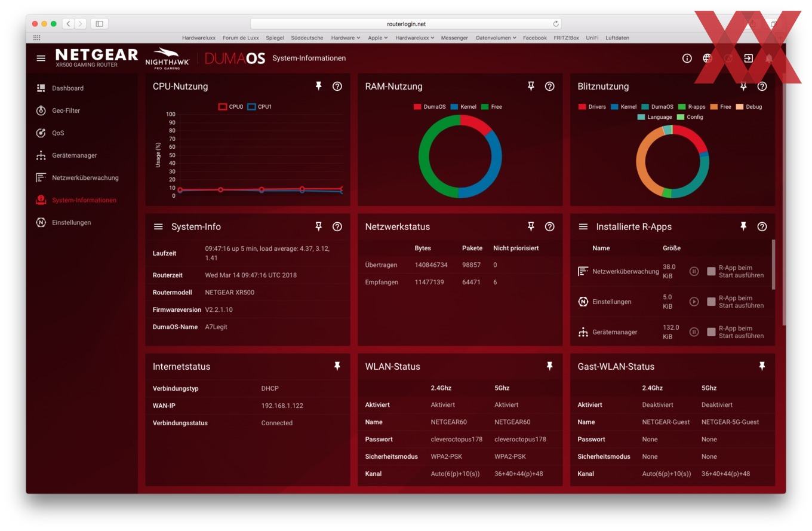Click the globe language icon in header
The width and height of the screenshot is (812, 531).
pos(708,58)
